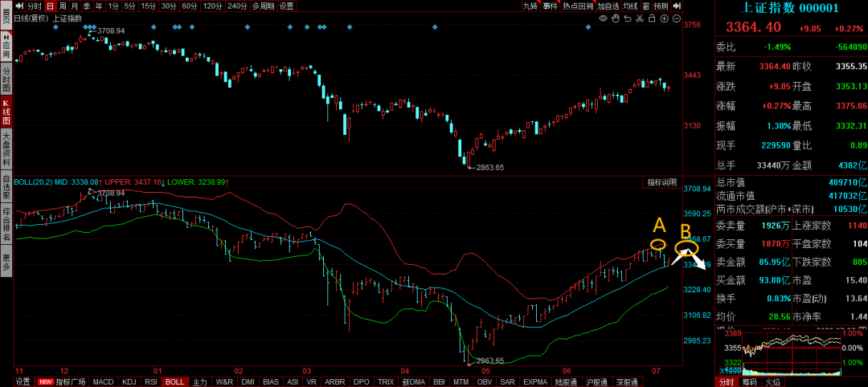This screenshot has width=868, height=387.
Task: Open 综合排名 sidebar tab
Action: click(6, 225)
